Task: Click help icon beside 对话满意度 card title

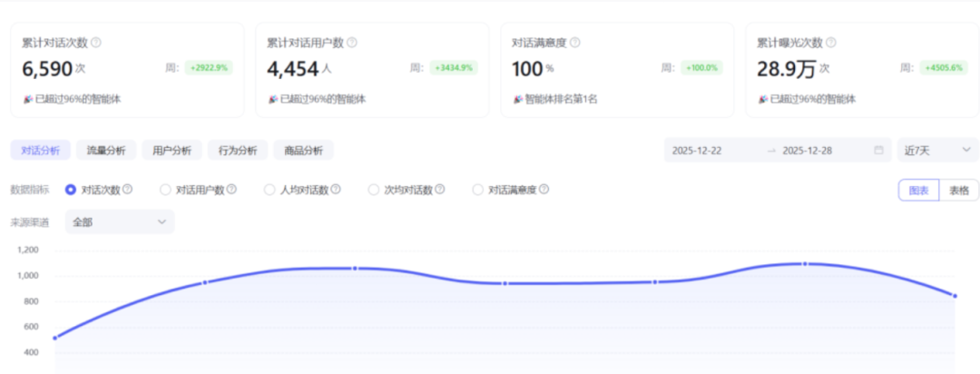Action: point(574,43)
